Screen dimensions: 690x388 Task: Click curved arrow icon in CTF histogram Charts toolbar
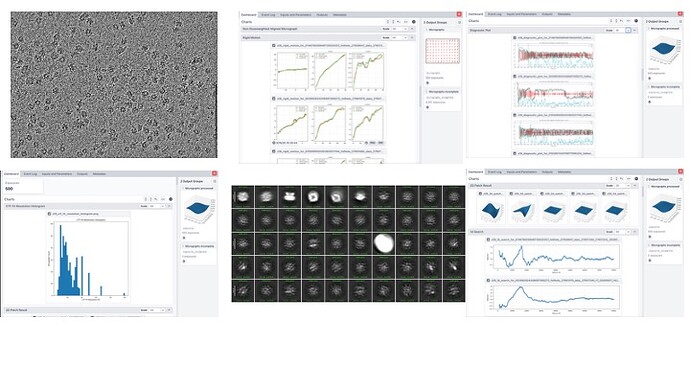pos(156,199)
